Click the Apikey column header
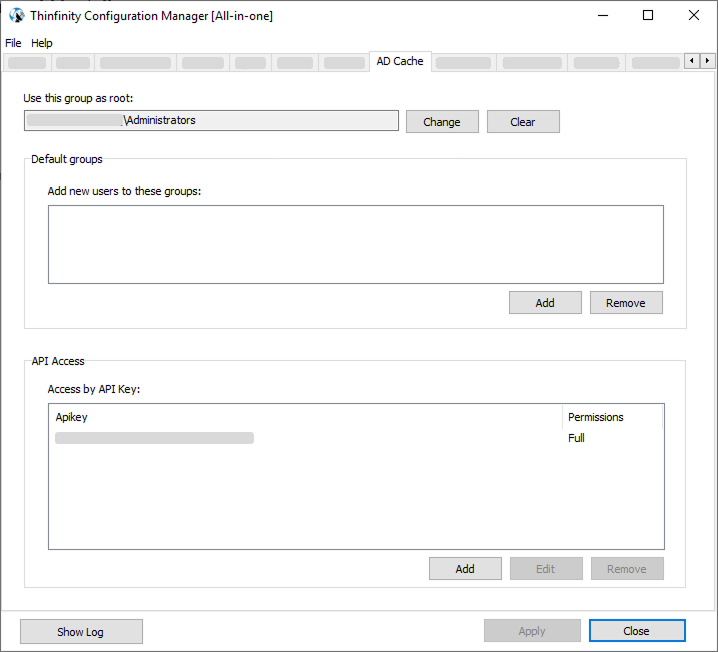This screenshot has width=718, height=652. [x=305, y=417]
